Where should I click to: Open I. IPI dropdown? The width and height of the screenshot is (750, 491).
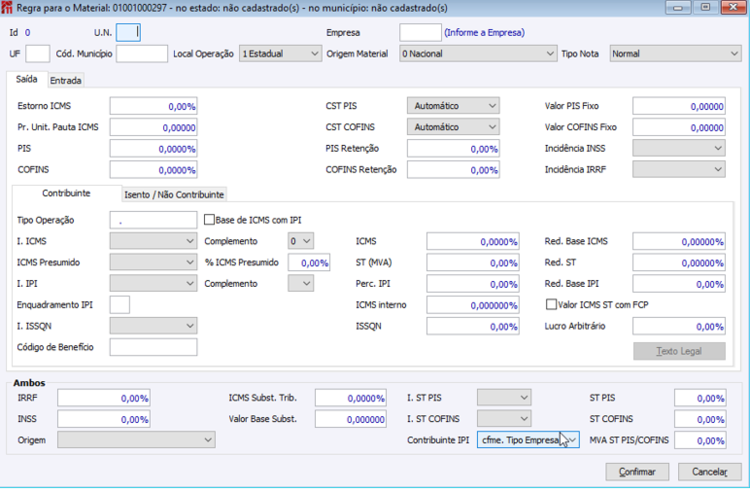pos(153,284)
